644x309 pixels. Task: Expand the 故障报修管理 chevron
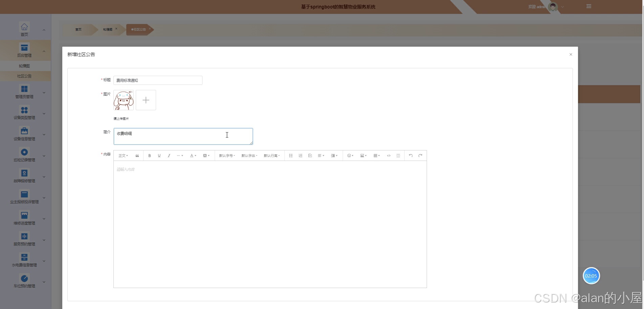tap(44, 177)
